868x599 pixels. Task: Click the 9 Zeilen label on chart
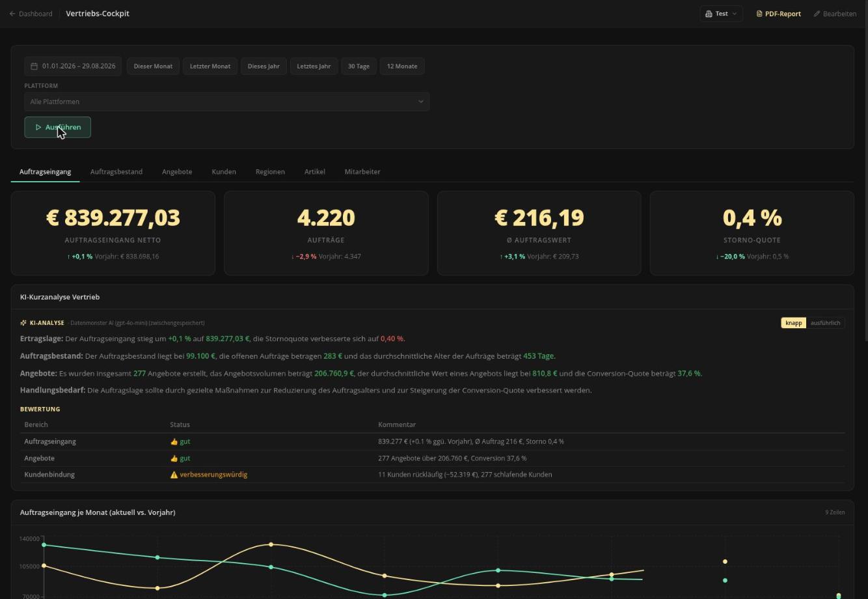click(835, 512)
